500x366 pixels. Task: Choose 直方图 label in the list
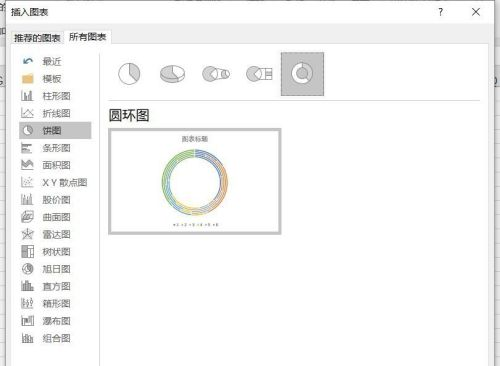(56, 286)
